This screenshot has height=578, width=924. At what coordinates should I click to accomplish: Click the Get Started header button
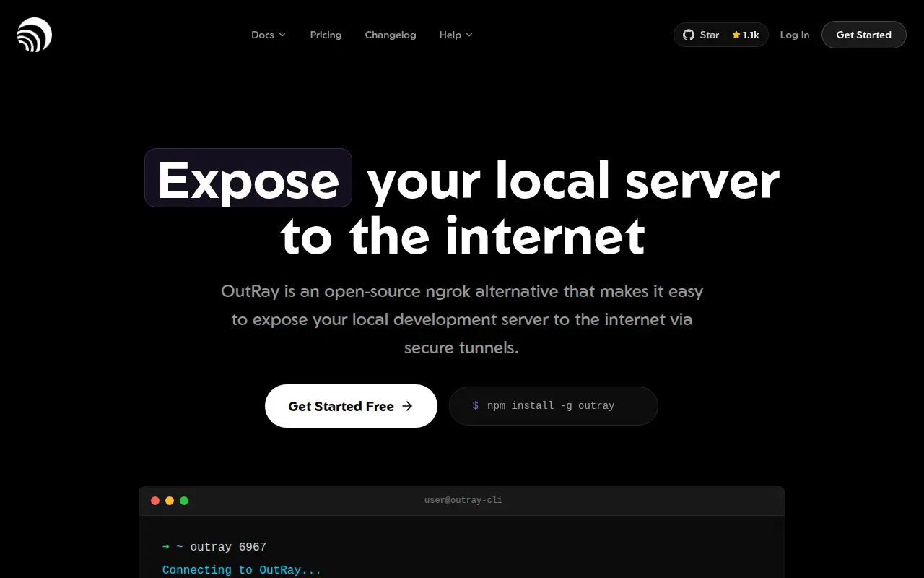[x=864, y=35]
